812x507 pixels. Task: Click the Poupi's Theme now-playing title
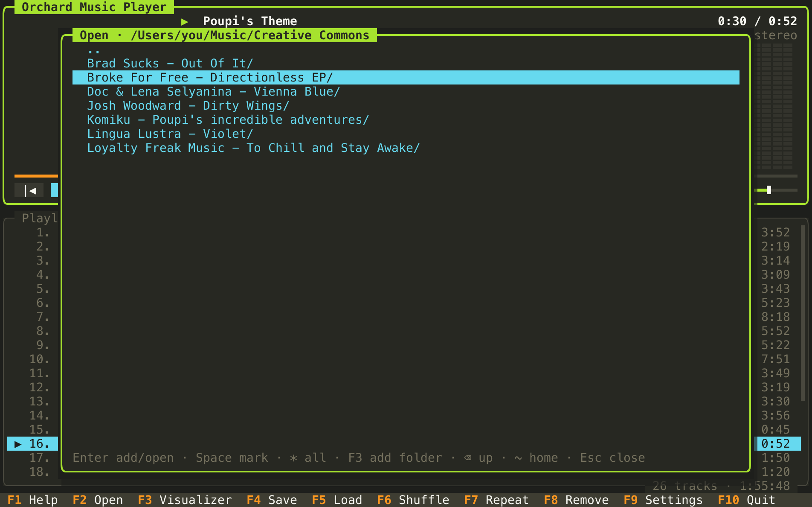point(250,21)
